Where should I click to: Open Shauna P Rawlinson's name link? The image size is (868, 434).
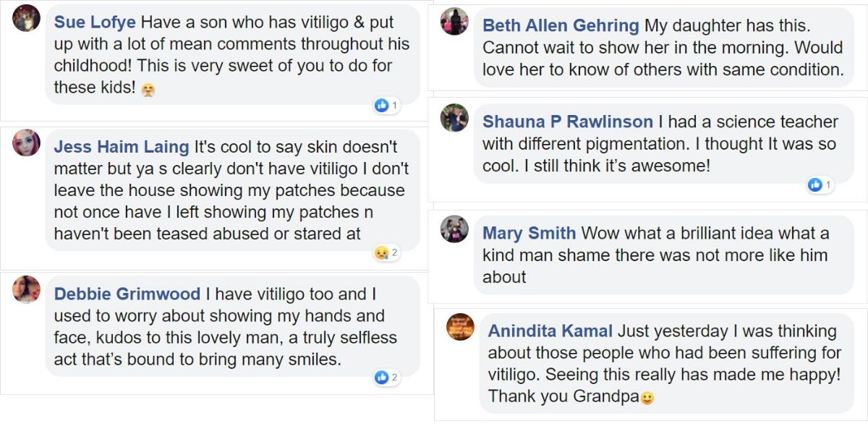tap(568, 122)
